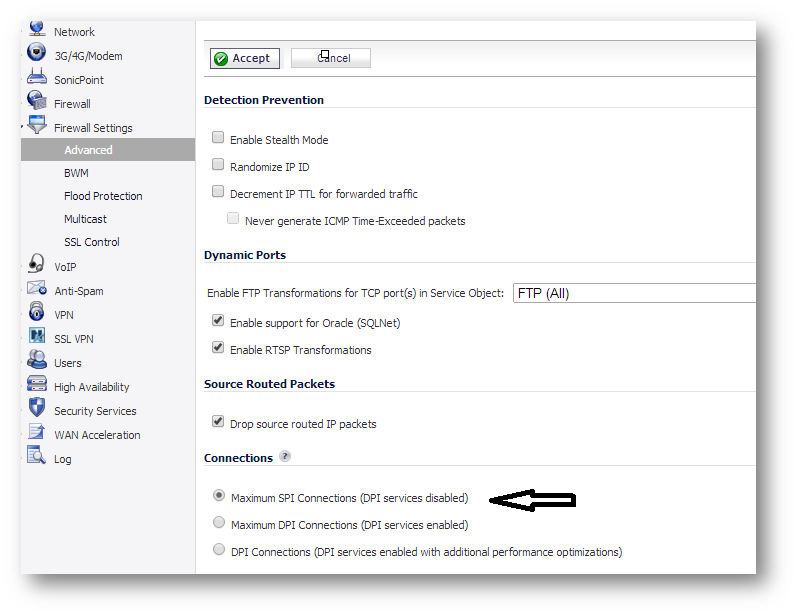
Task: Open the VoIP menu label
Action: [65, 267]
